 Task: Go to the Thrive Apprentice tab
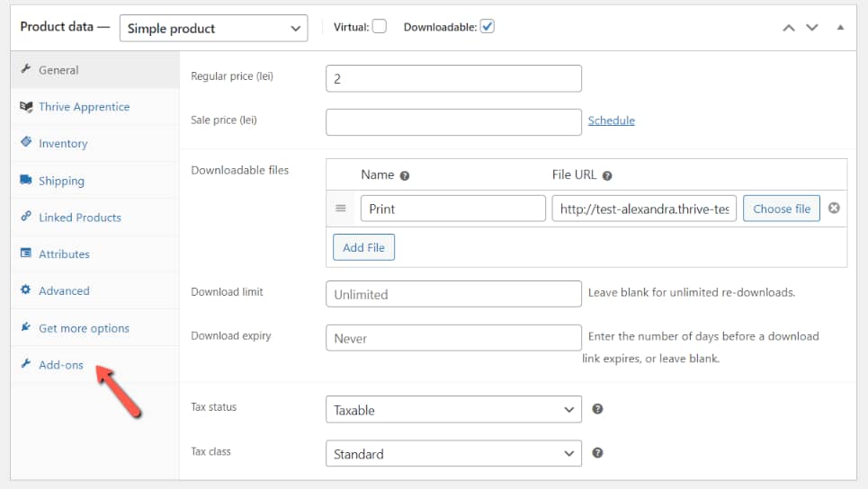pyautogui.click(x=84, y=107)
